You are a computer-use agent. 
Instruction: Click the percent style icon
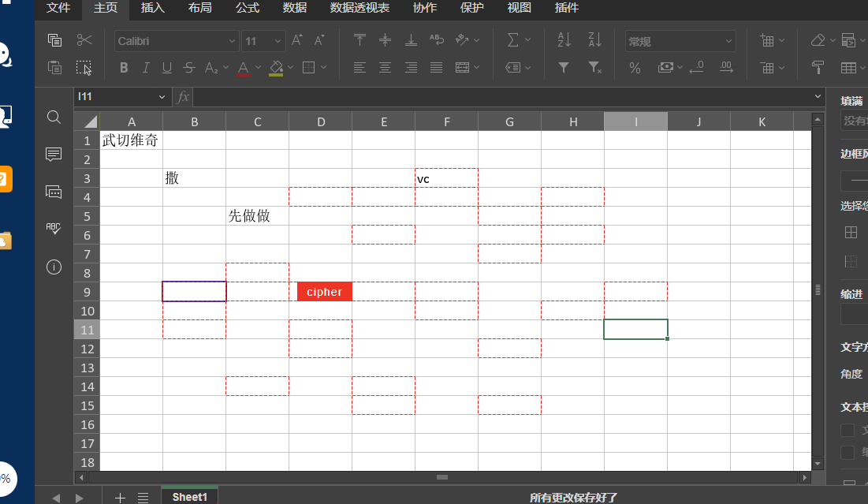click(x=635, y=68)
